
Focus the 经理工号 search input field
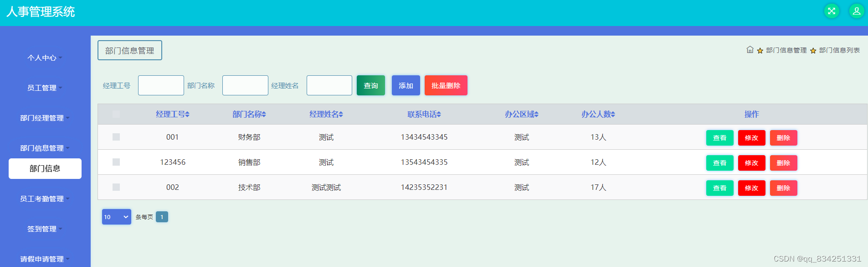pos(161,85)
